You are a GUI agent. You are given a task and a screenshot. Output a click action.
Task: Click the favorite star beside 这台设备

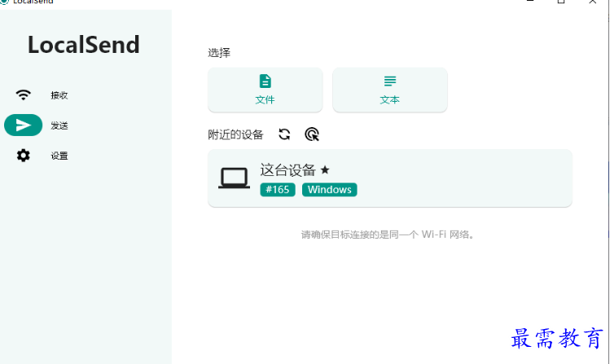pyautogui.click(x=325, y=169)
